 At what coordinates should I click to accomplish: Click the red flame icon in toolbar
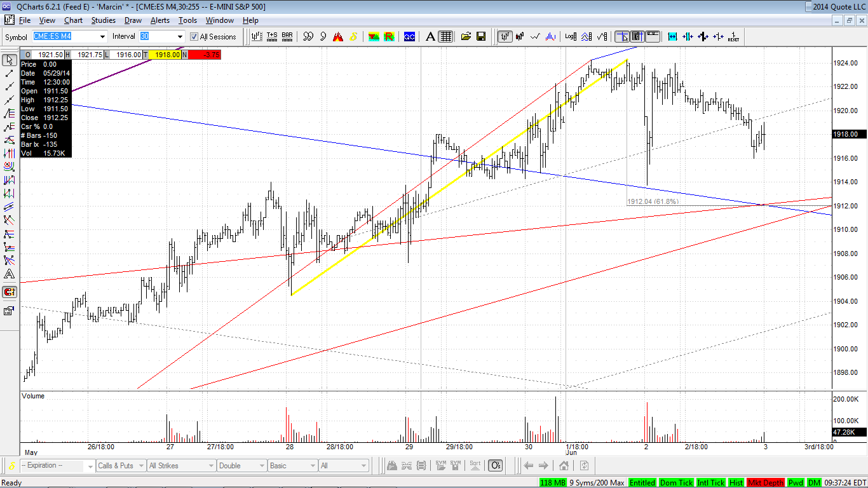(339, 36)
